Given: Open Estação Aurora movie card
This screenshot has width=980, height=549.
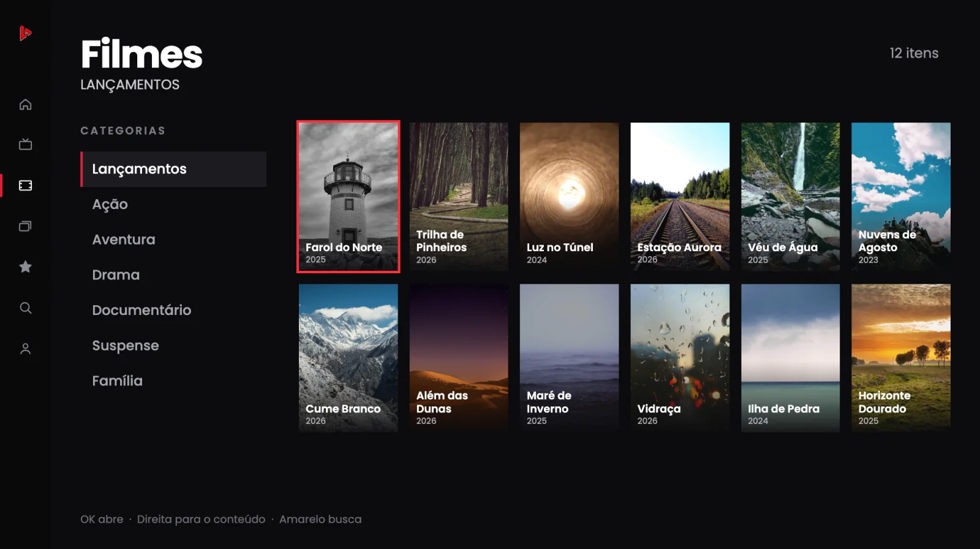Looking at the screenshot, I should coord(680,197).
